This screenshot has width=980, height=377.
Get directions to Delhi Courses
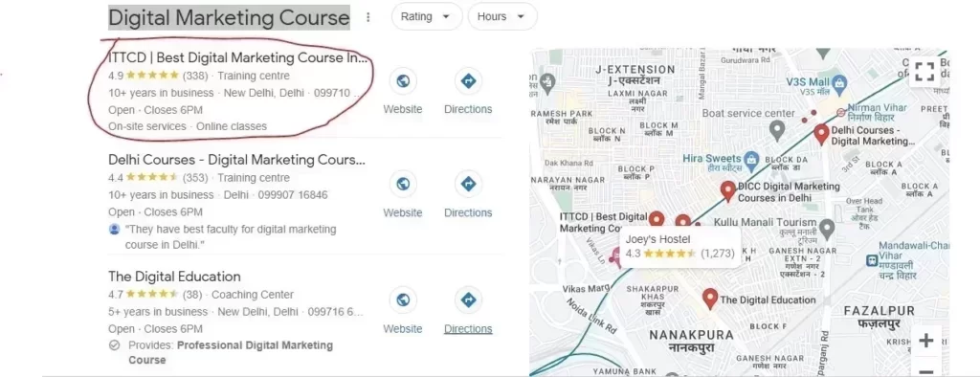[468, 185]
